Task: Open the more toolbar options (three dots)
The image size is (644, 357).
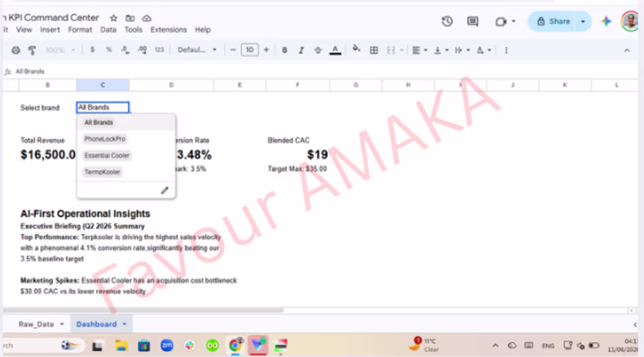Action: pos(506,50)
